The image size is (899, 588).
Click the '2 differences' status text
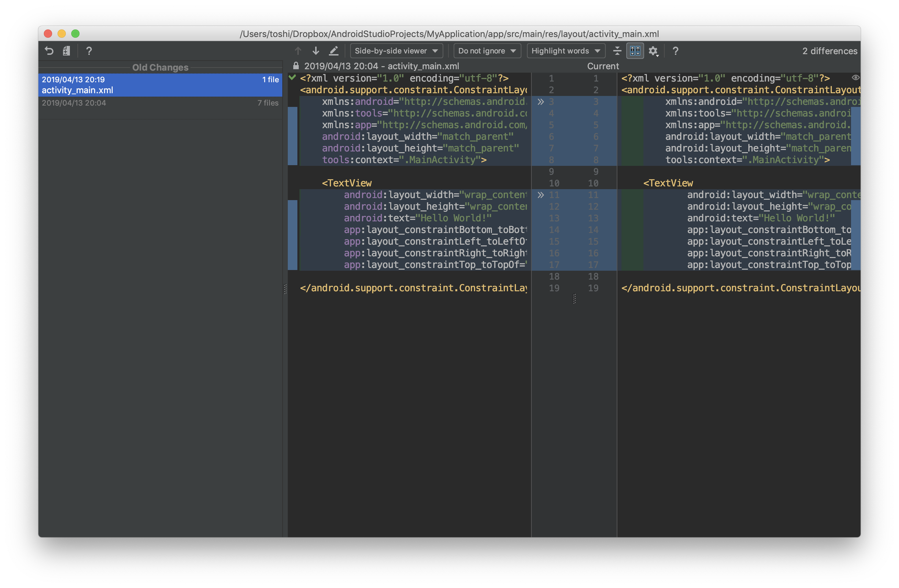tap(829, 51)
